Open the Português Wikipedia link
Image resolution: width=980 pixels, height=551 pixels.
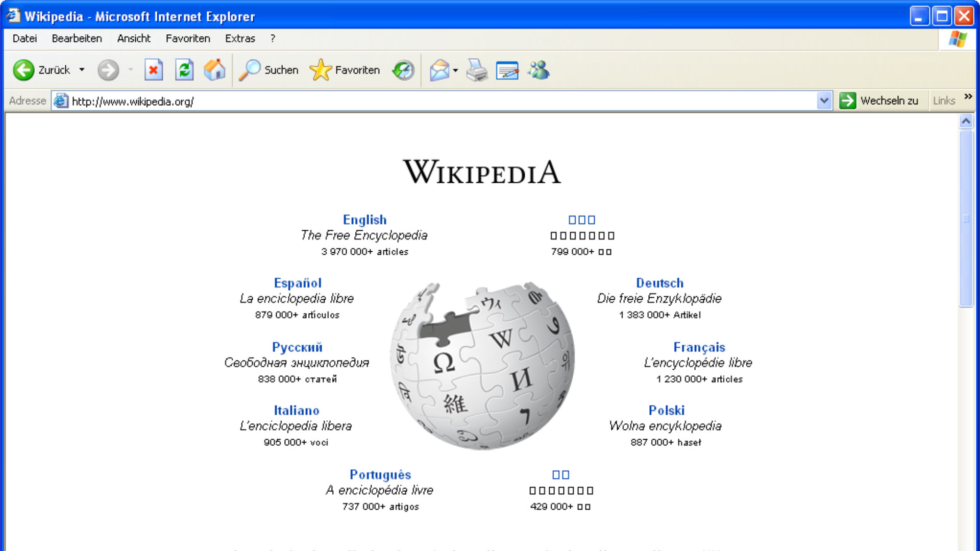[x=380, y=475]
